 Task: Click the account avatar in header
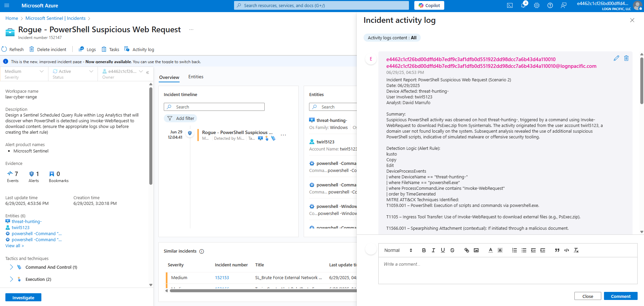[637, 5]
